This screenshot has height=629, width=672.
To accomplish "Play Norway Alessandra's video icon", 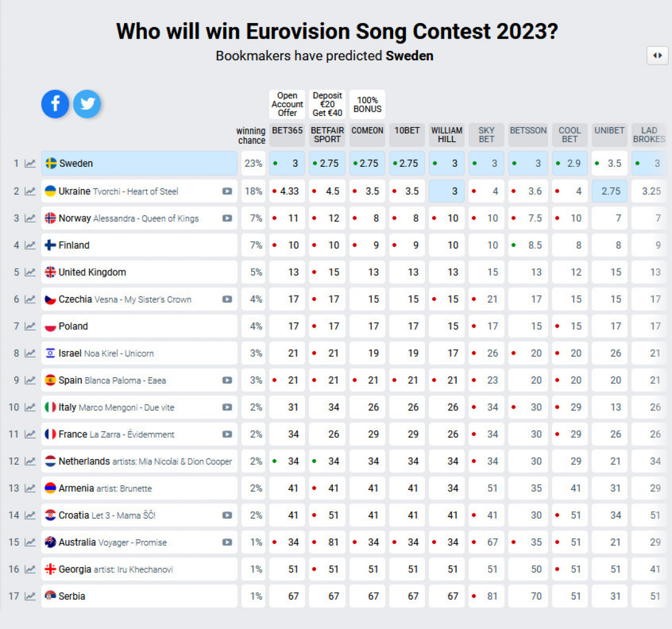I will (x=227, y=218).
